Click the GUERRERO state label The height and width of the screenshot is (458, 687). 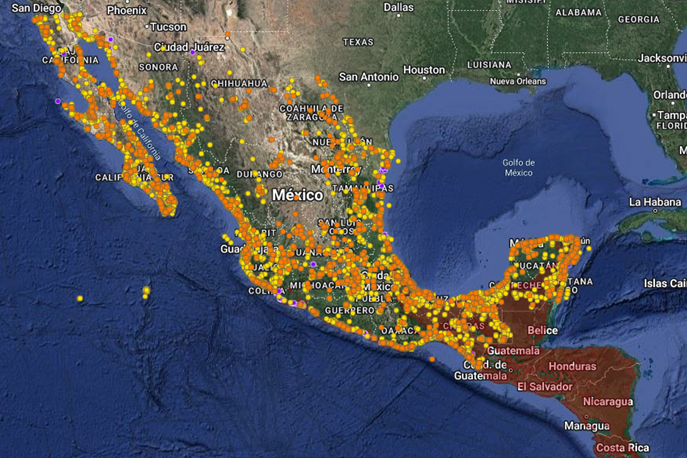(x=349, y=310)
